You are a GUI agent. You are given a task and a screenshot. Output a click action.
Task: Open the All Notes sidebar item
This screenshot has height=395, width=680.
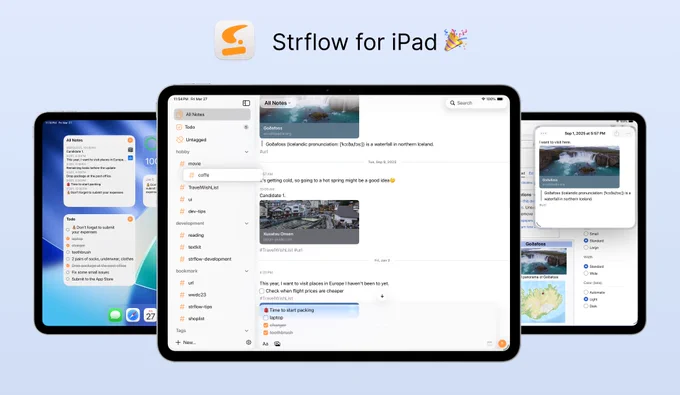212,114
